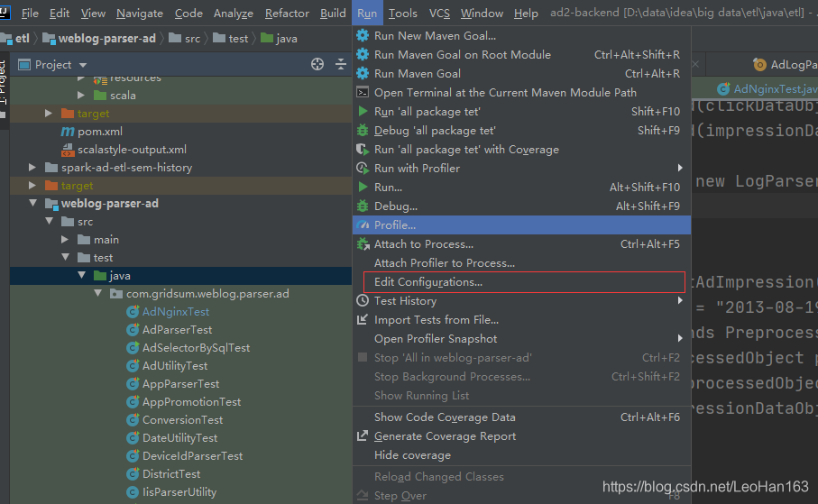Click the etl breadcrumb item
The image size is (818, 504).
click(22, 38)
